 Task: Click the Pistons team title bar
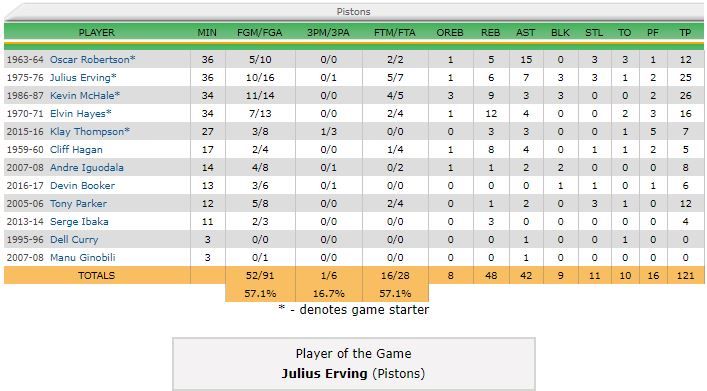pos(354,12)
